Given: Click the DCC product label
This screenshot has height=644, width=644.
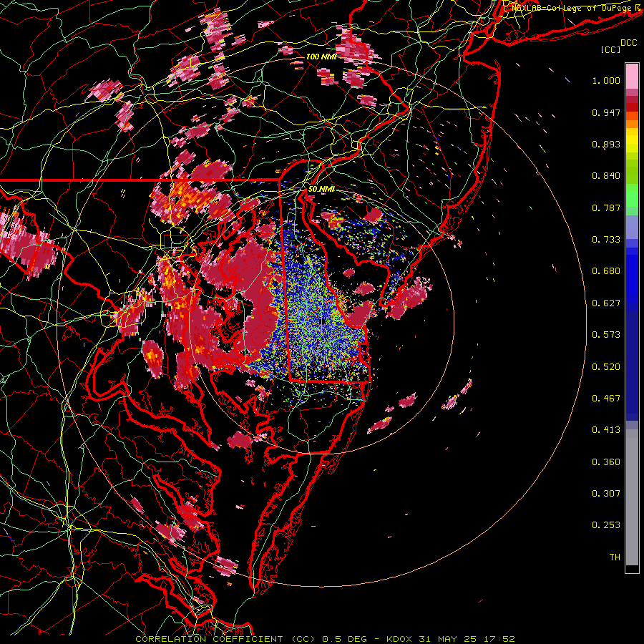Looking at the screenshot, I should click(x=629, y=43).
